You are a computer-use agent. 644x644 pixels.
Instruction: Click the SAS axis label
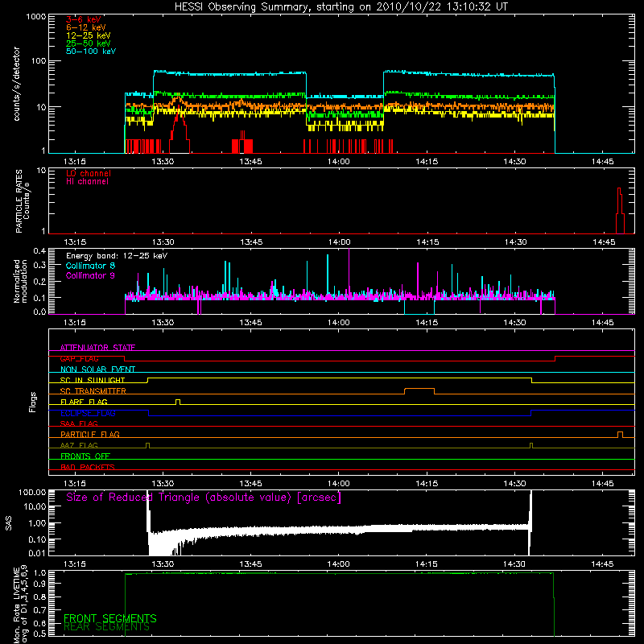[9, 522]
